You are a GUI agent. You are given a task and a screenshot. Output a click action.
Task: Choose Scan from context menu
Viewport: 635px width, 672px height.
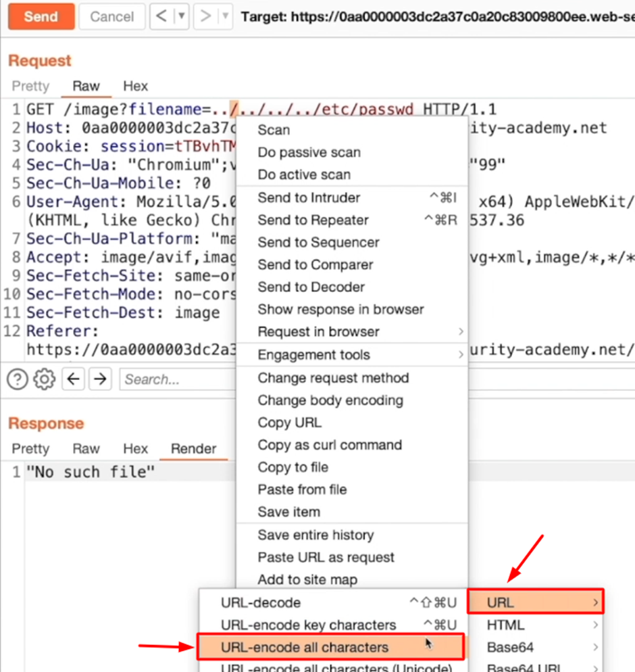click(352, 130)
